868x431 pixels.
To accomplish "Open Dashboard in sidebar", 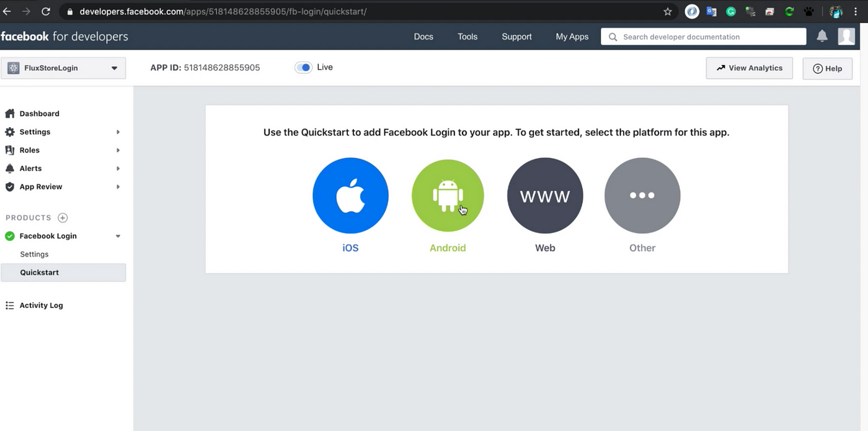I will pyautogui.click(x=39, y=113).
